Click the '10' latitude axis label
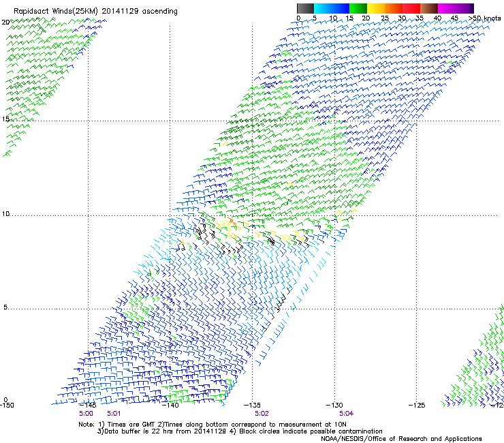Viewport: 504px width, 443px height. click(x=5, y=214)
